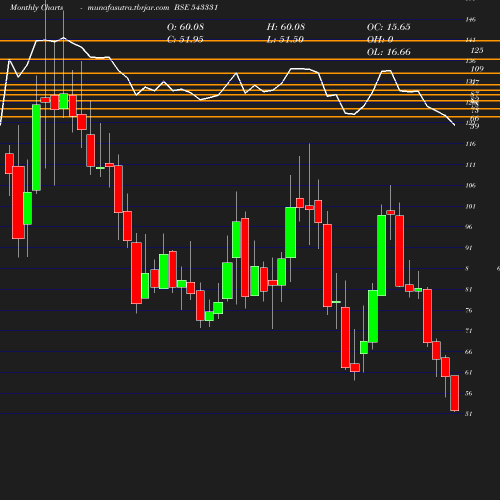The height and width of the screenshot is (500, 500).
Task: Click the 101 price axis label
Action: 470,206
